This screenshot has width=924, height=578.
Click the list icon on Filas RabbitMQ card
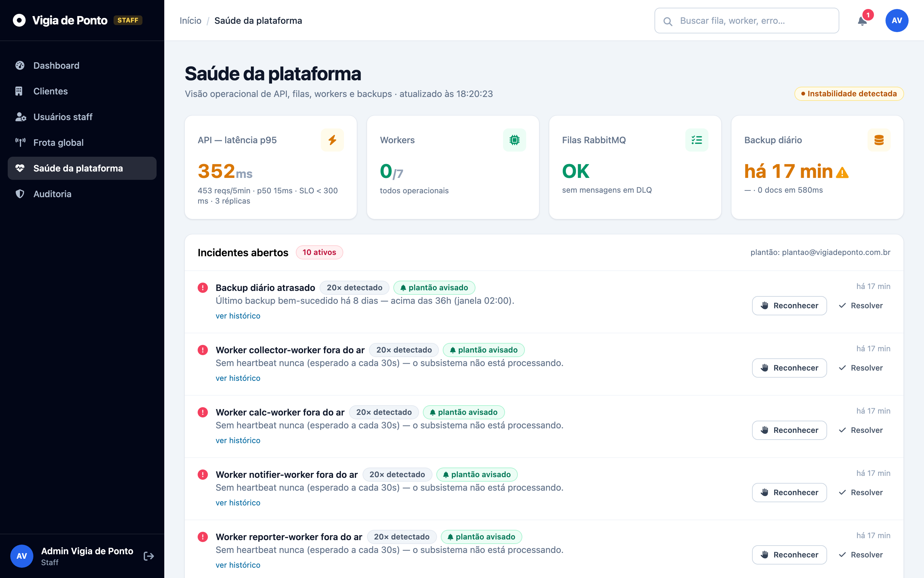tap(697, 140)
